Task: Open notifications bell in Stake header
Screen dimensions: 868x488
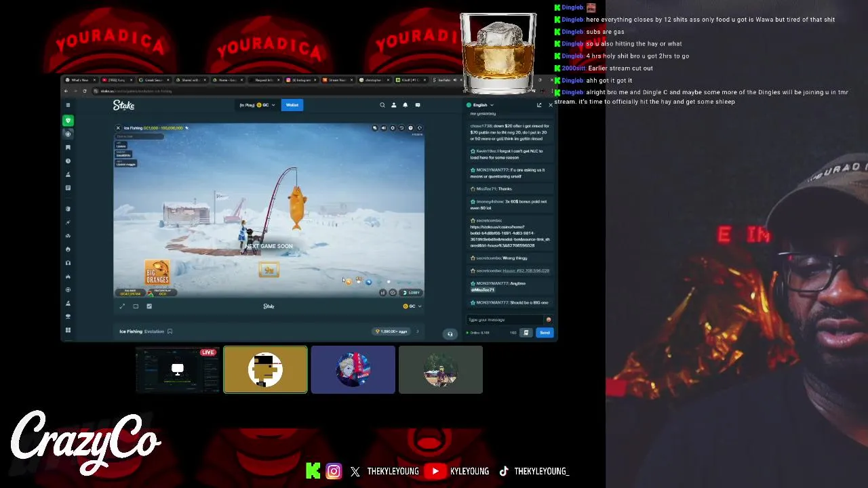Action: 406,105
